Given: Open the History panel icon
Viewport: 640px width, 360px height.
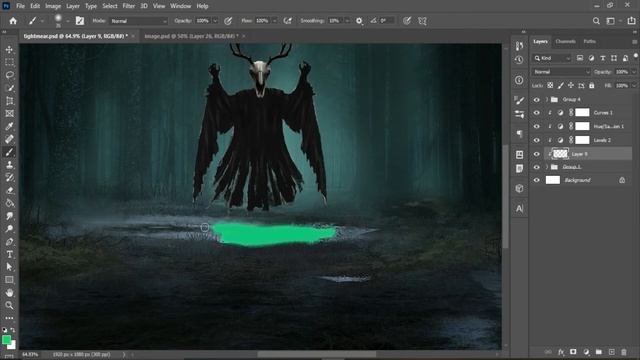Looking at the screenshot, I should [x=519, y=60].
